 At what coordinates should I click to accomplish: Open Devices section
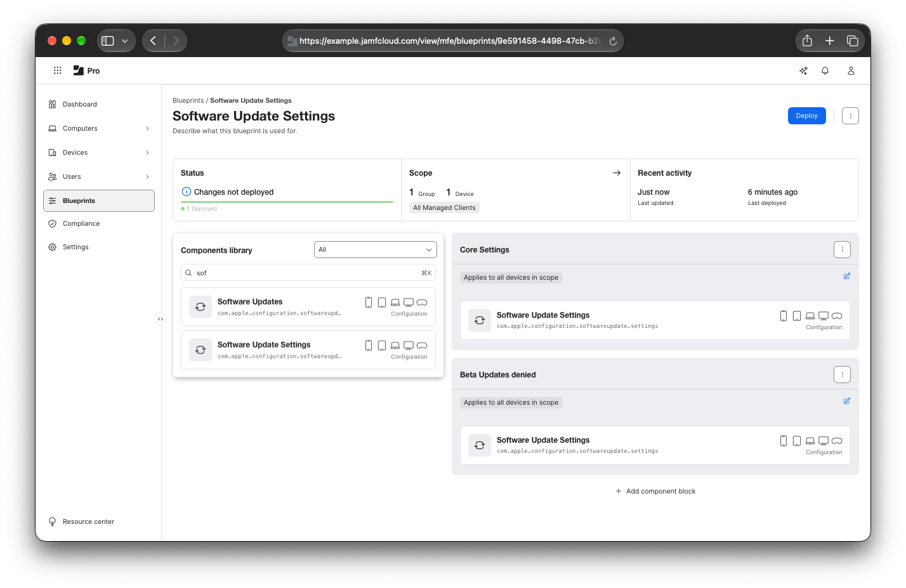tap(99, 152)
